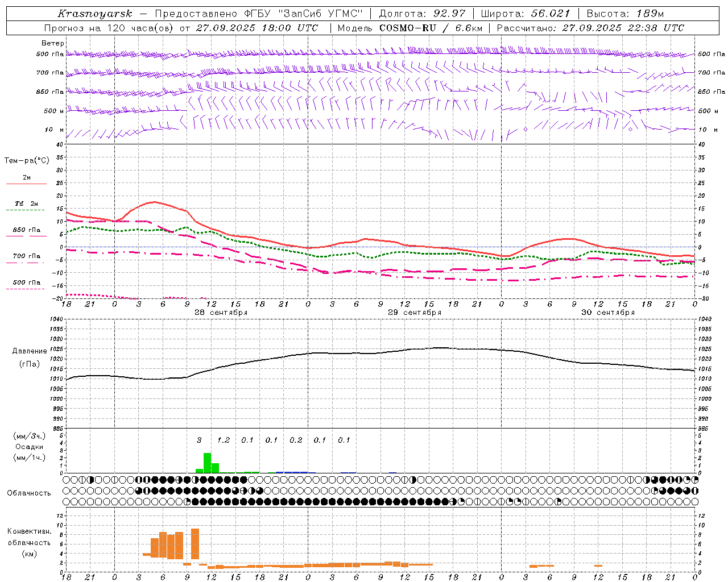Click the 'Ветер' wind panel label
The height and width of the screenshot is (582, 728).
(53, 43)
